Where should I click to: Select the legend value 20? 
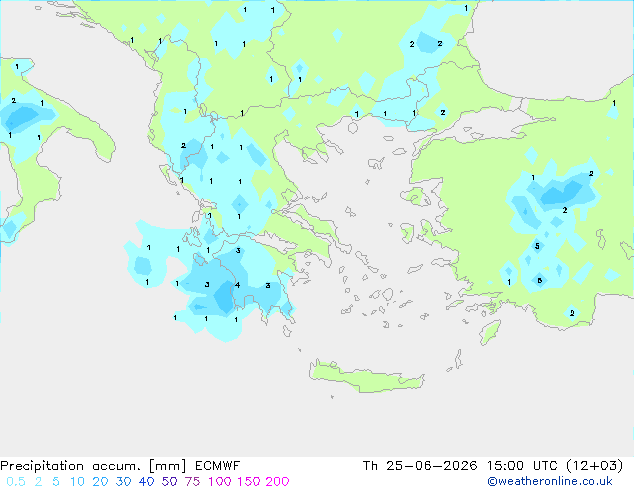100,482
